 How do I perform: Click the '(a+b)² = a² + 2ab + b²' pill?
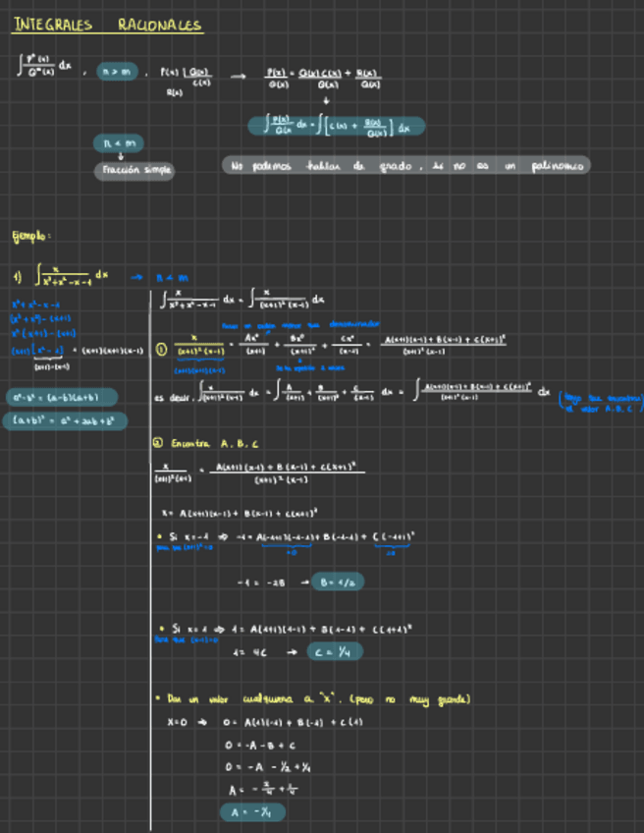[66, 420]
